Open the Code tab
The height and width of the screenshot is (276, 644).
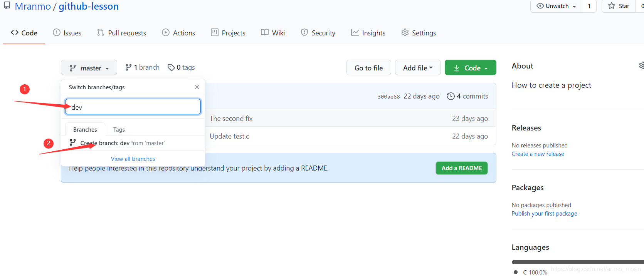pos(24,33)
